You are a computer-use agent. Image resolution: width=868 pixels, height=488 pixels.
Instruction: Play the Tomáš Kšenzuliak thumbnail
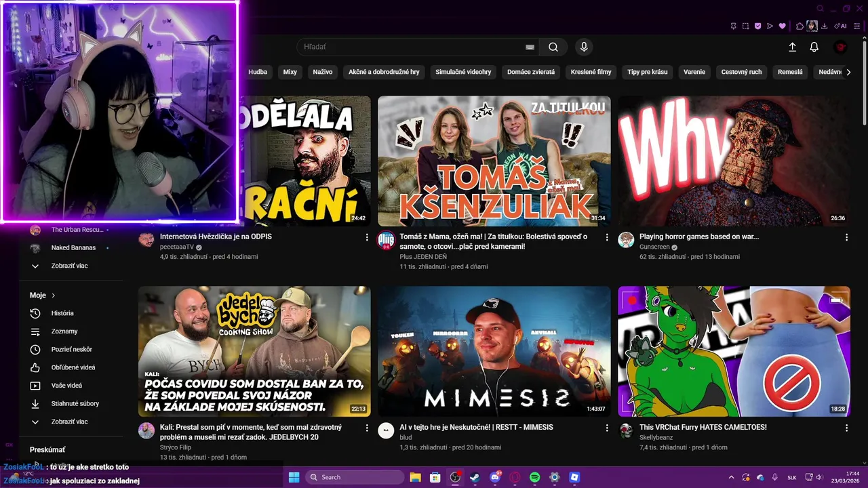click(x=494, y=161)
